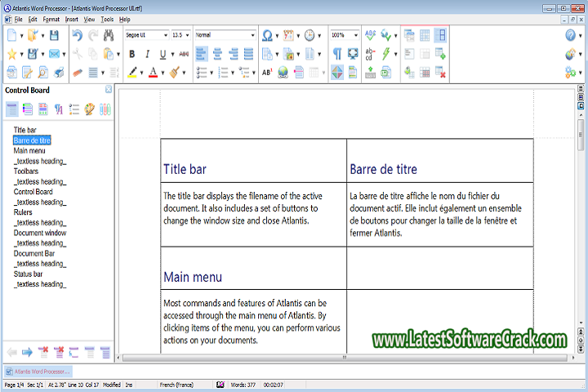This screenshot has height=392, width=588.
Task: Expand the Omega symbol insert arrow
Action: (x=277, y=36)
